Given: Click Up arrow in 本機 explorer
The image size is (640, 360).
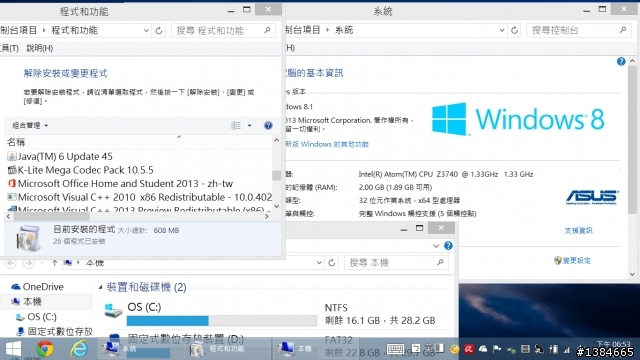Looking at the screenshot, I should coord(54,263).
